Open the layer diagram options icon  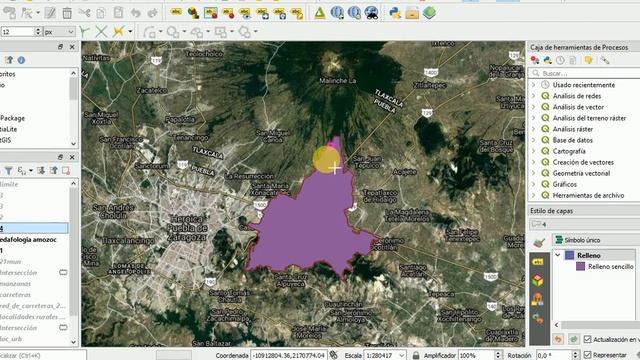(193, 13)
